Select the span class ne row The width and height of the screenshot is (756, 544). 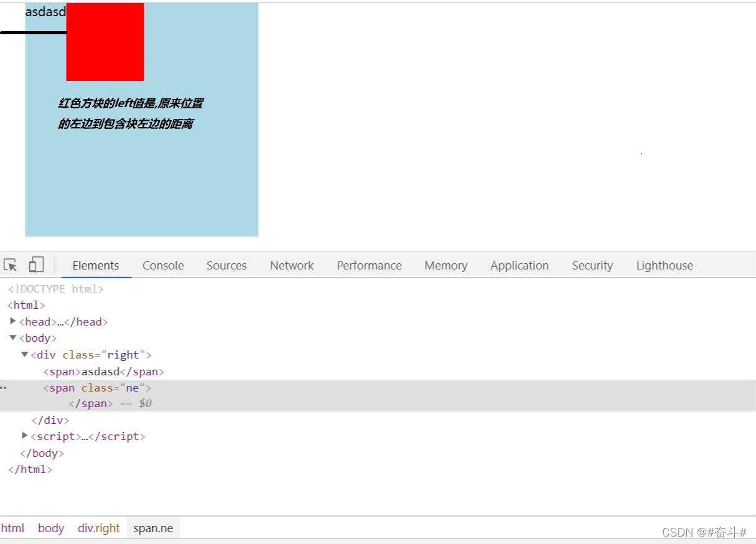point(97,388)
